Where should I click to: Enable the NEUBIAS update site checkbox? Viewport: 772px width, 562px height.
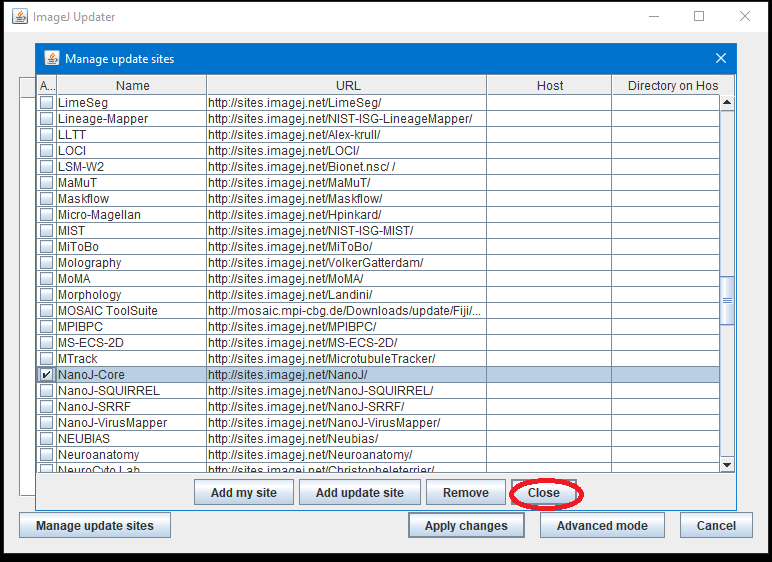pyautogui.click(x=46, y=439)
